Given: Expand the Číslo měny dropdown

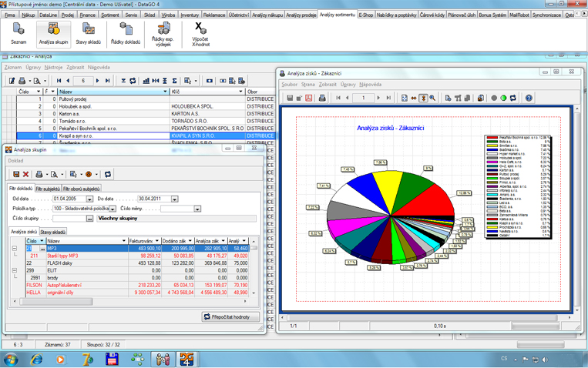Looking at the screenshot, I should [197, 209].
